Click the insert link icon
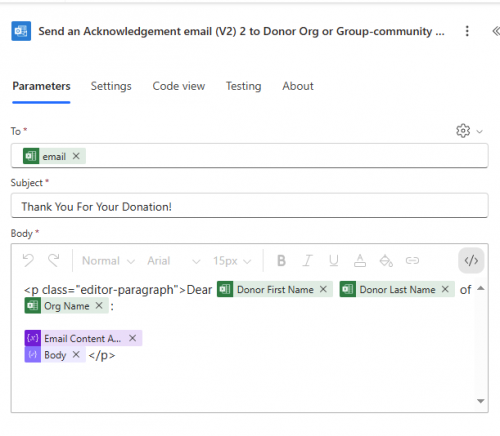The image size is (500, 436). 412,260
